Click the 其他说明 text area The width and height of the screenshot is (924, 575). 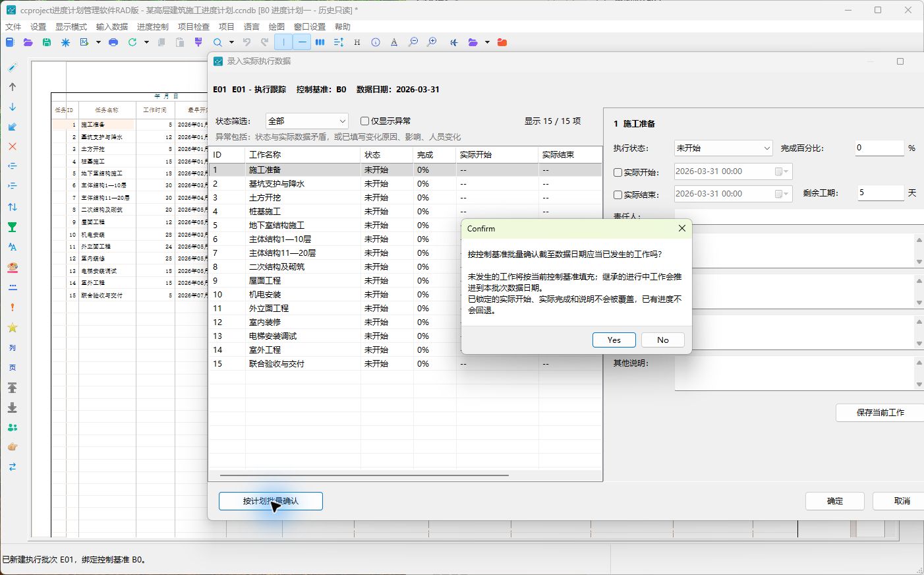[x=795, y=373]
